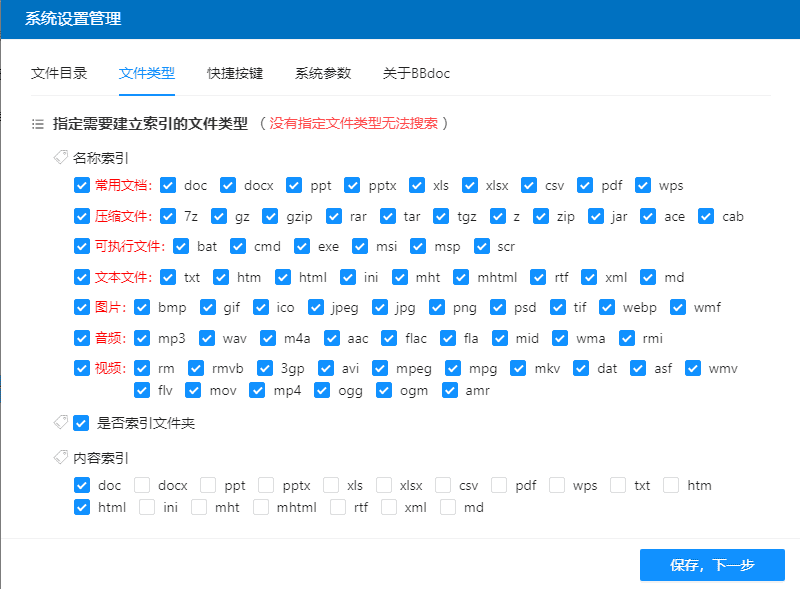The height and width of the screenshot is (589, 800).
Task: Toggle the png checkbox
Action: tap(437, 307)
